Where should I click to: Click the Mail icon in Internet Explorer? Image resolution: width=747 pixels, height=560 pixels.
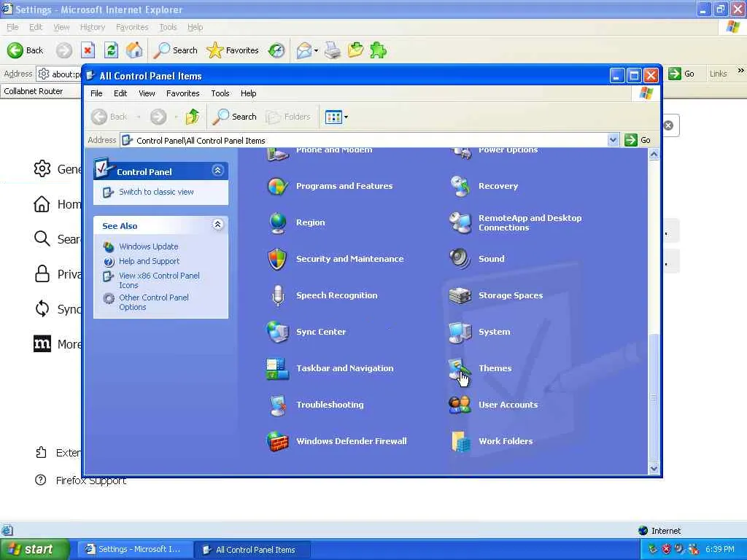pos(304,50)
